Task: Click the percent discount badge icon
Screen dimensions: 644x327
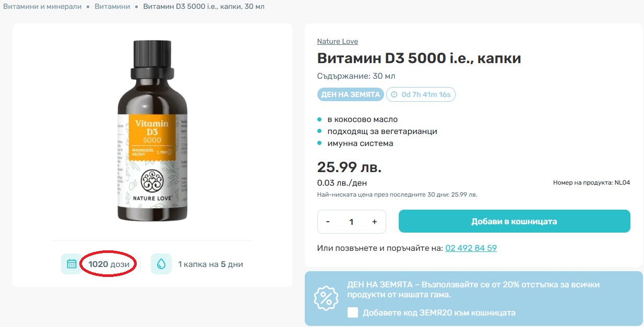Action: coord(326,298)
